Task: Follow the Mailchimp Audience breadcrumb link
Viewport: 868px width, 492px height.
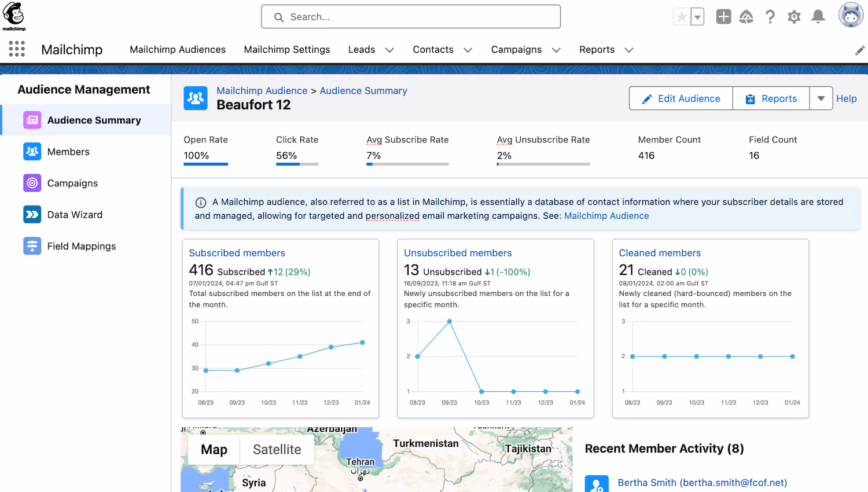Action: (x=262, y=91)
